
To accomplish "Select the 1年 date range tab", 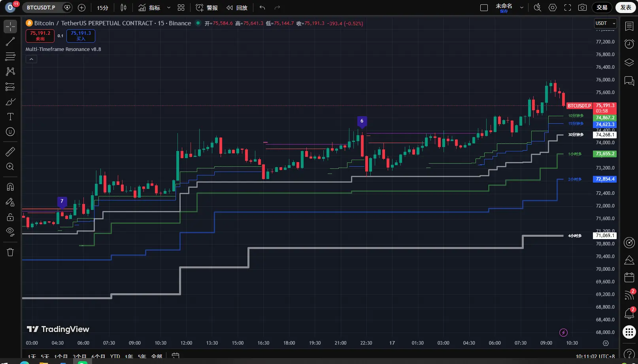I will click(129, 356).
